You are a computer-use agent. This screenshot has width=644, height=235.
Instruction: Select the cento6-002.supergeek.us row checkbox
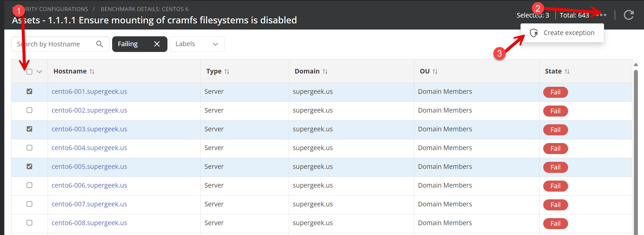point(29,110)
